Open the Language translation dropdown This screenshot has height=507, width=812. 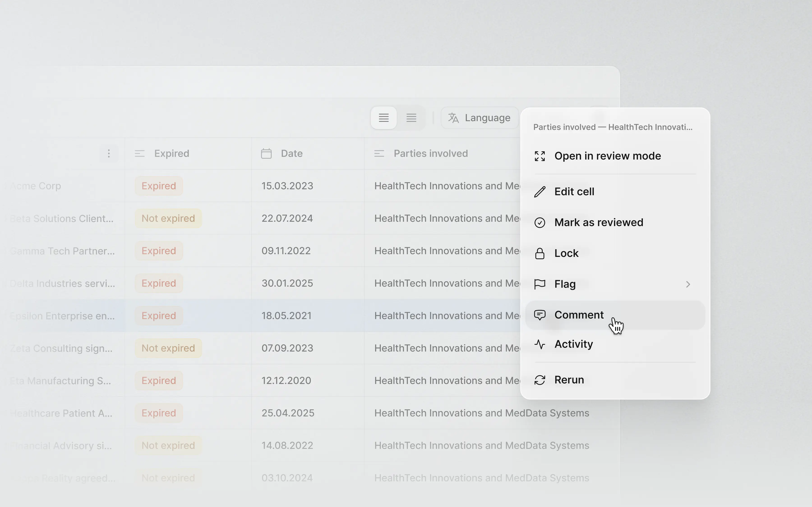tap(480, 118)
